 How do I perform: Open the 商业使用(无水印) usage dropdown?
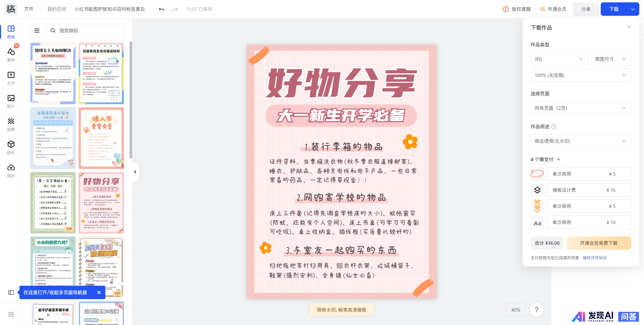click(x=581, y=141)
